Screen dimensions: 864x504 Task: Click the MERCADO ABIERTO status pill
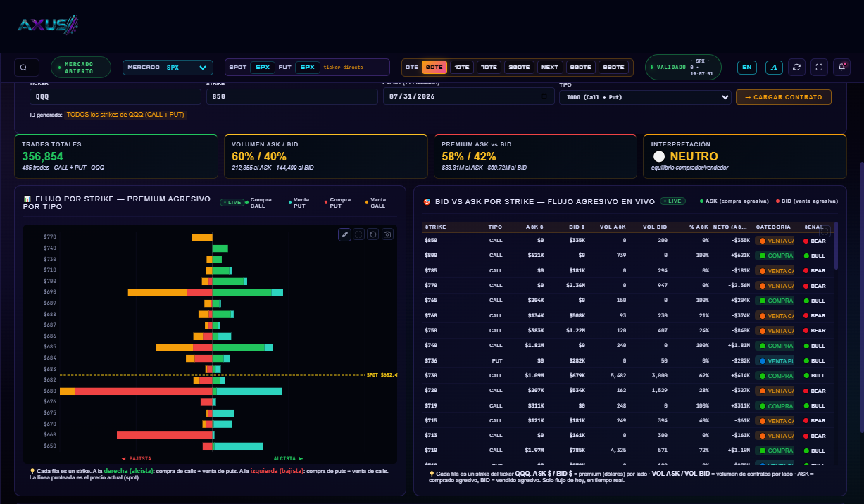(81, 68)
